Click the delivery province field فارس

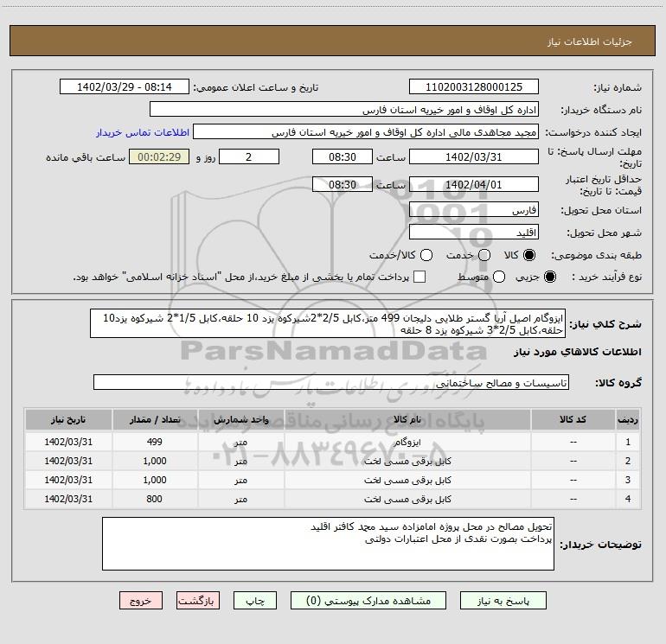click(474, 209)
